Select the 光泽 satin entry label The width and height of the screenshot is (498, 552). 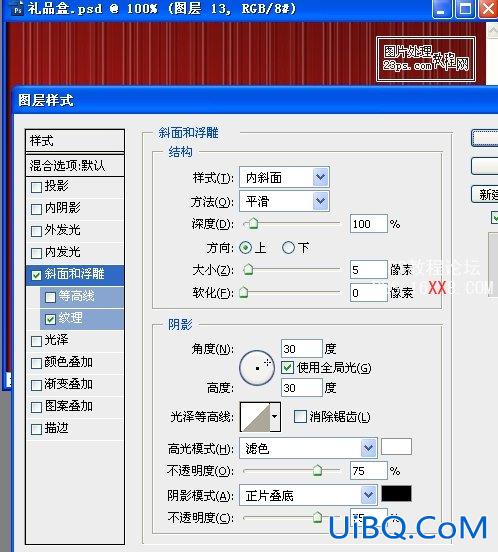56,340
